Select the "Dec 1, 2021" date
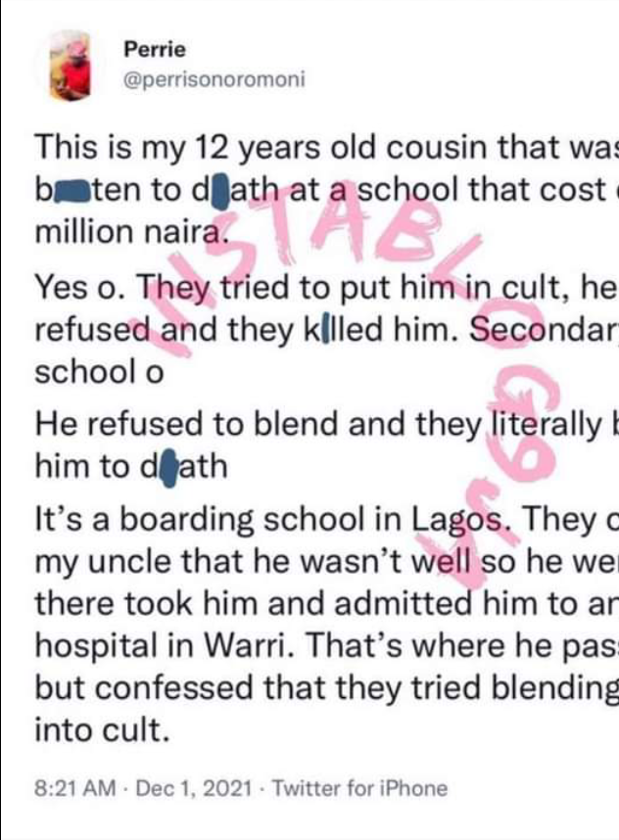The width and height of the screenshot is (619, 840). coord(194,788)
